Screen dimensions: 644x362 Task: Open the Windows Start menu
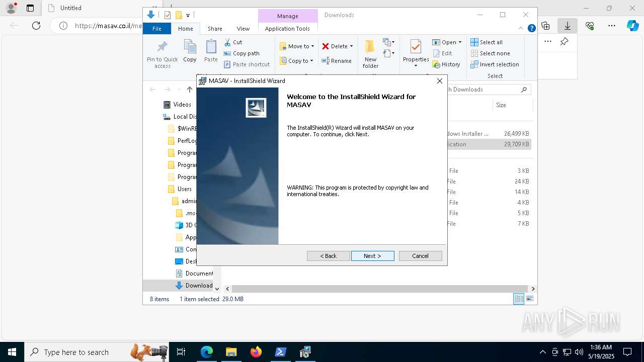[12, 352]
